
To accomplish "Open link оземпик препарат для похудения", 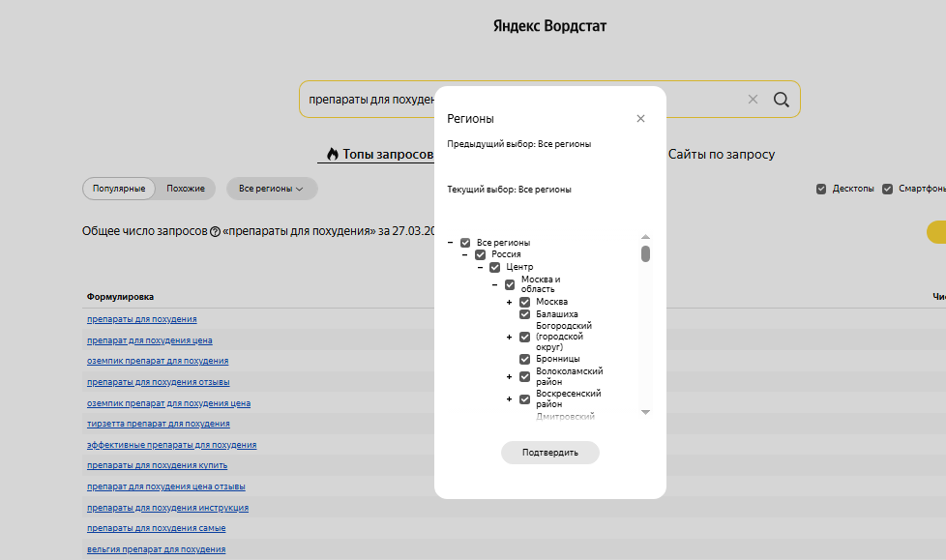I will pos(158,361).
